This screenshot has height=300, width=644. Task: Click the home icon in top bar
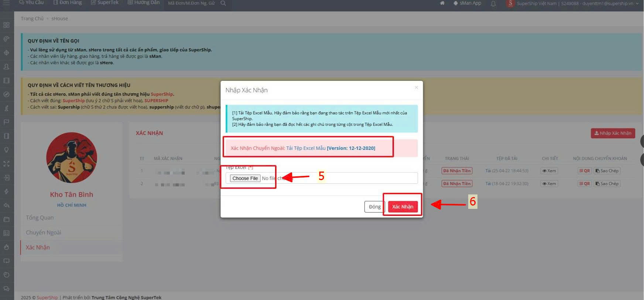(x=442, y=3)
